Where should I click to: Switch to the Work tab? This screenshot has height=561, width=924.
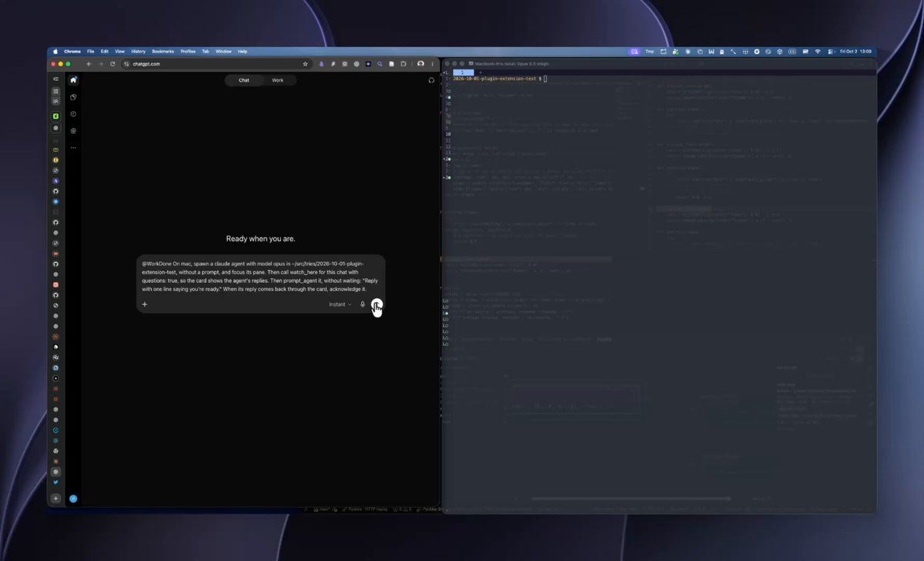click(x=277, y=80)
